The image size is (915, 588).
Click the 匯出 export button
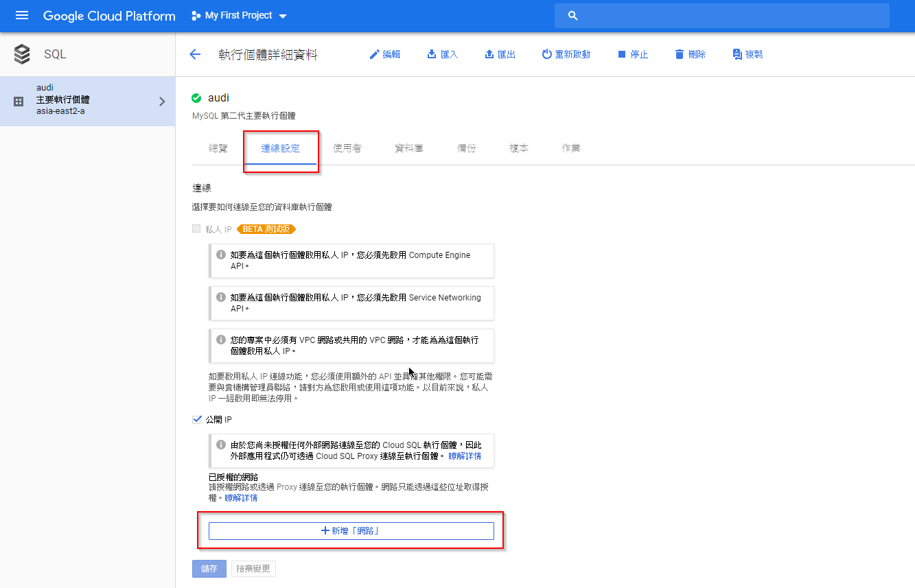click(x=500, y=54)
